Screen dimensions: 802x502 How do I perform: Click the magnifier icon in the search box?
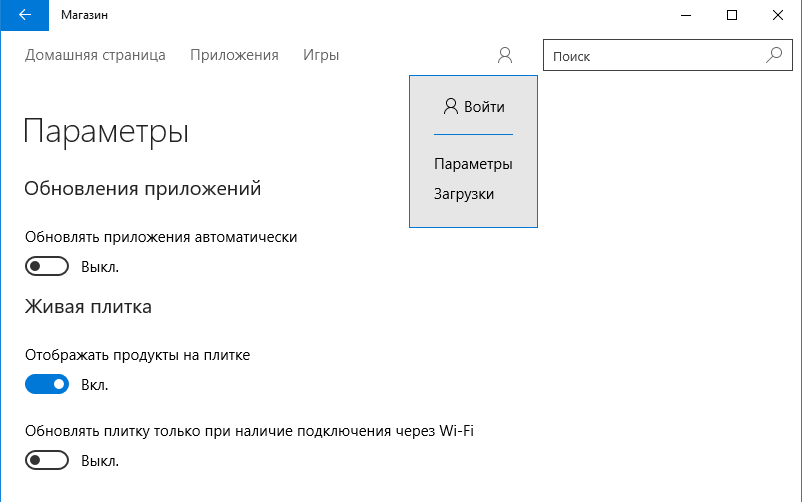click(x=773, y=56)
